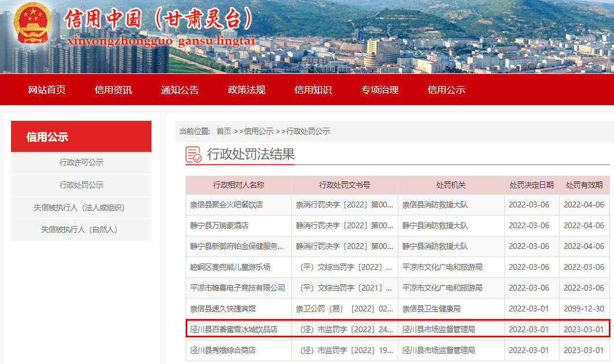Click the document icon beside 行政处罚法结果
This screenshot has width=614, height=364.
(194, 155)
